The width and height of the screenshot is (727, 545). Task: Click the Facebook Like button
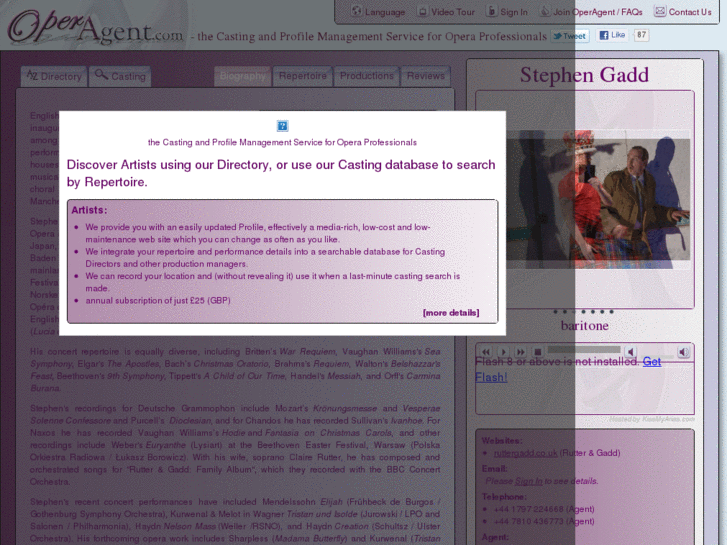612,35
